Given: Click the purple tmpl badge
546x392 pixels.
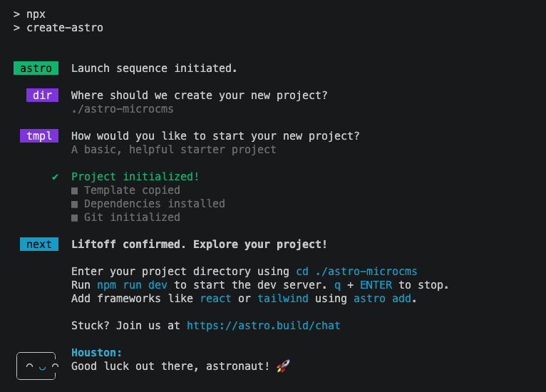Looking at the screenshot, I should coord(39,136).
